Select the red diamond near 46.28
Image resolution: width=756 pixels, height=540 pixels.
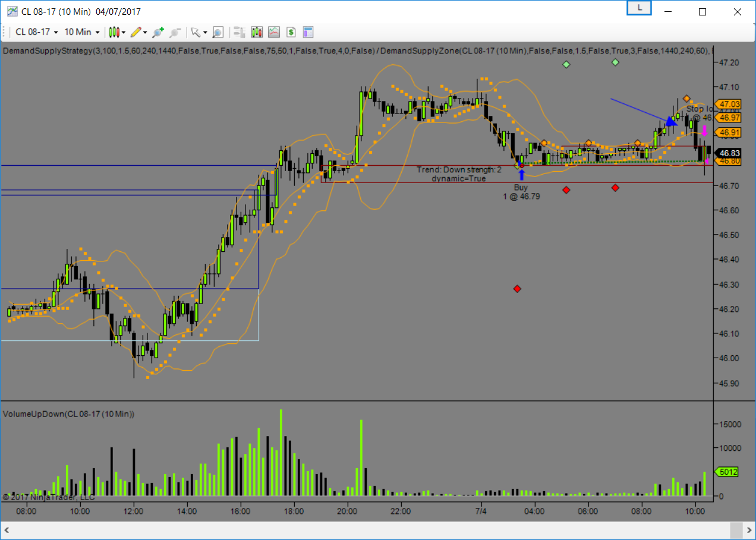click(517, 289)
